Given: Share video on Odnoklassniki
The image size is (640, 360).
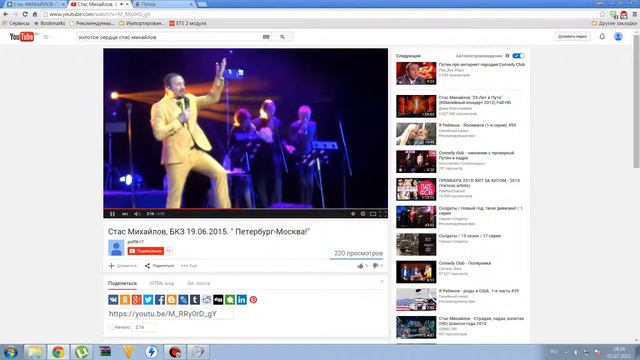Looking at the screenshot, I should pyautogui.click(x=125, y=300).
